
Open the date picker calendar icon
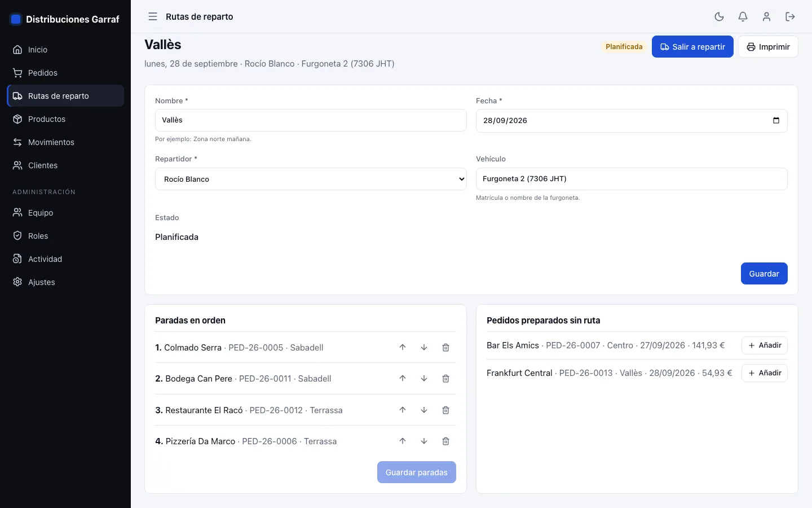(776, 120)
